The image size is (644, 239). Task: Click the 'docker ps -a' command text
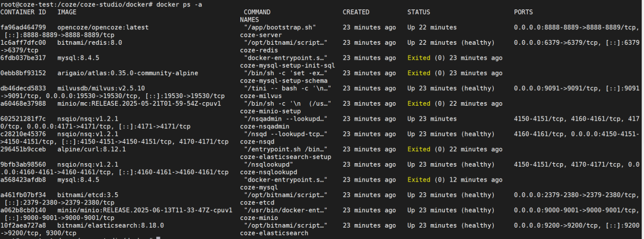tap(179, 5)
